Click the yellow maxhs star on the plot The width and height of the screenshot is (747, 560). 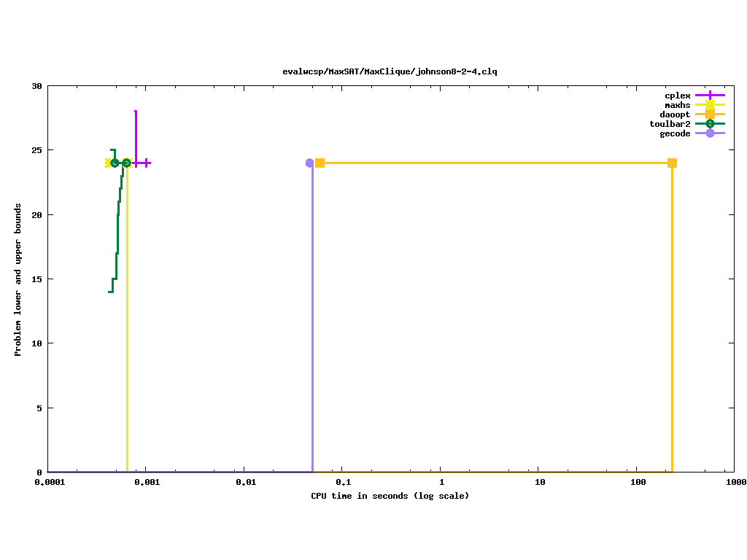click(108, 163)
